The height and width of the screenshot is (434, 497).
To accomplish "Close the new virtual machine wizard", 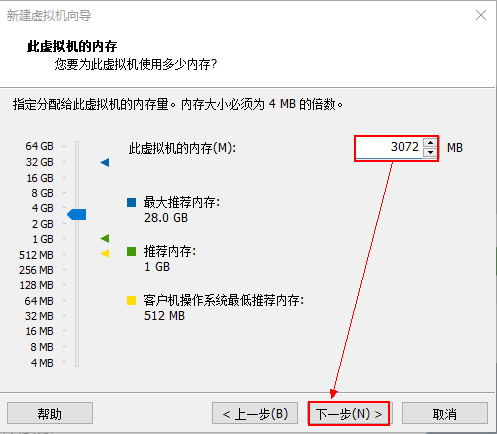I will [481, 15].
